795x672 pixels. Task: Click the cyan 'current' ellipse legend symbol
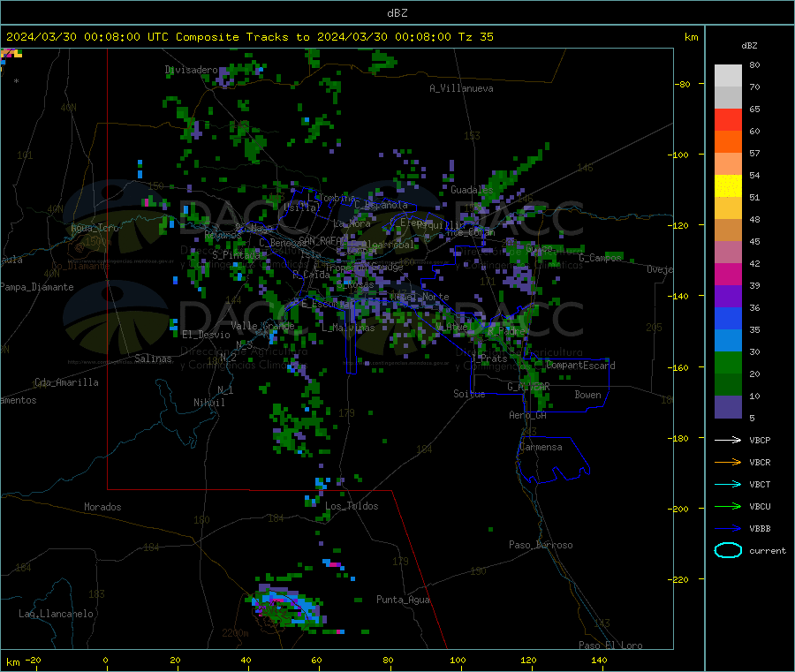coord(728,550)
